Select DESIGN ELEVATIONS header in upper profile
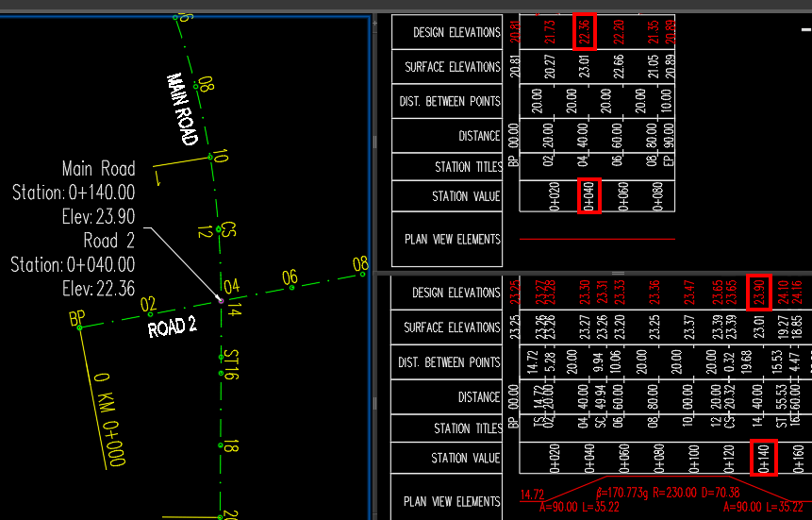Screen dimensions: 812x520 click(456, 32)
